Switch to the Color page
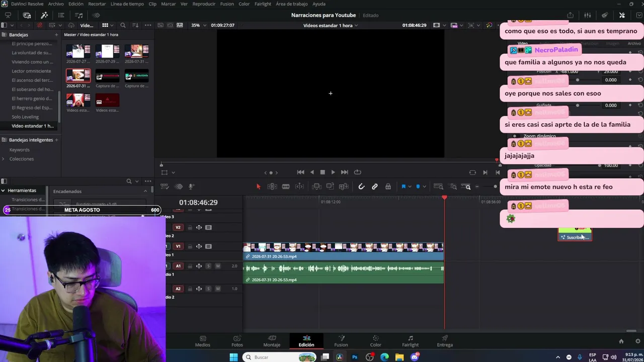This screenshot has width=644, height=362. click(376, 341)
